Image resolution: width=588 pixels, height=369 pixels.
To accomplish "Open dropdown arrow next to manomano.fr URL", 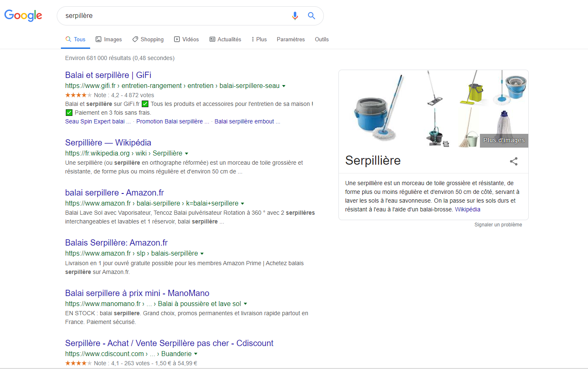I will point(245,304).
